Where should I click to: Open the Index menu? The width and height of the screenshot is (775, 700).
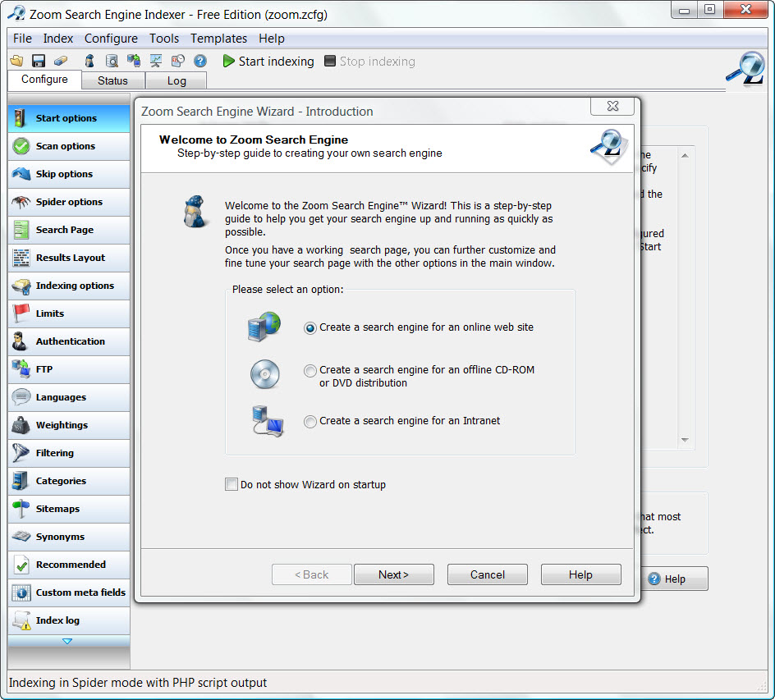pyautogui.click(x=57, y=39)
